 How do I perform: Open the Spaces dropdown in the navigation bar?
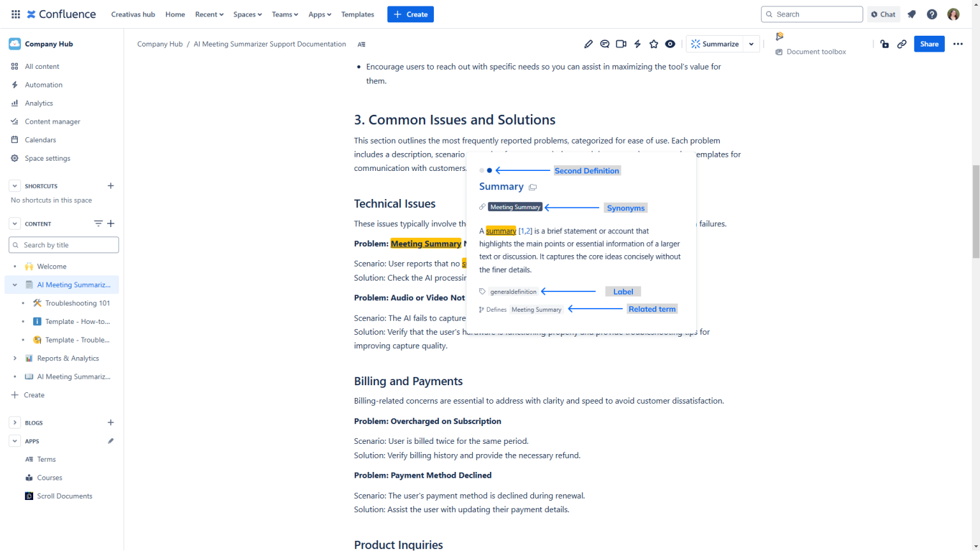pyautogui.click(x=247, y=14)
